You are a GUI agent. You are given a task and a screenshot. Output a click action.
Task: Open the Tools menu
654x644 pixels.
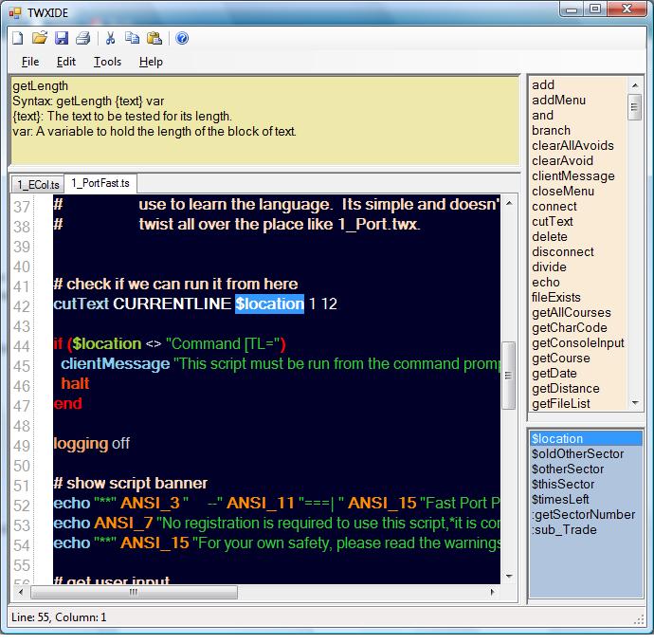107,62
